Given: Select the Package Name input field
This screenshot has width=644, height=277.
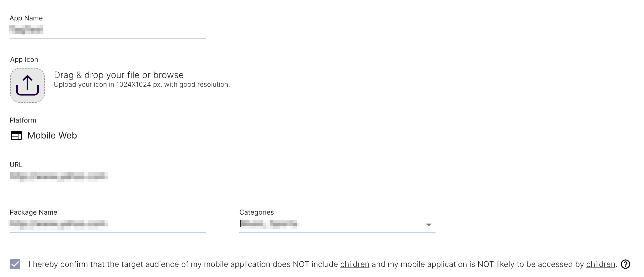Looking at the screenshot, I should click(108, 224).
